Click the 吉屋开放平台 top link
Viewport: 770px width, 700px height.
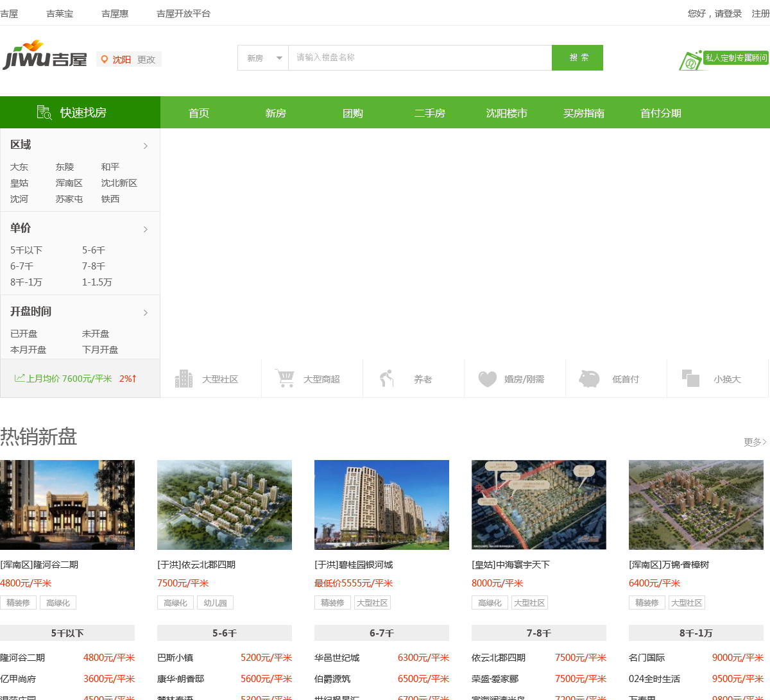point(184,13)
